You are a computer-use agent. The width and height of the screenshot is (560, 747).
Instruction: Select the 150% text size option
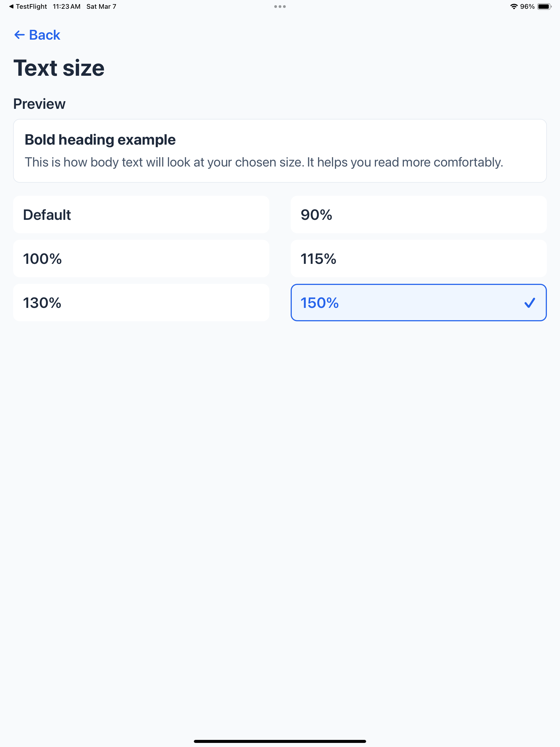click(x=418, y=303)
